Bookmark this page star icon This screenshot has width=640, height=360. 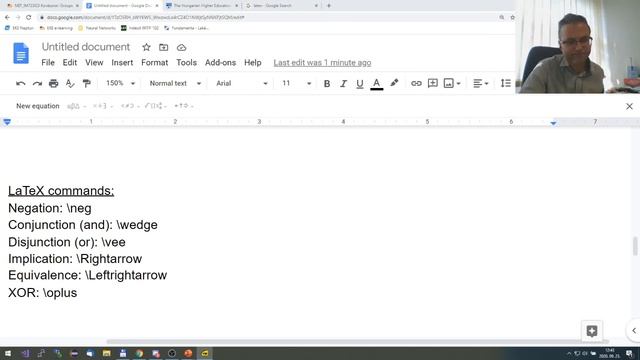pyautogui.click(x=512, y=18)
